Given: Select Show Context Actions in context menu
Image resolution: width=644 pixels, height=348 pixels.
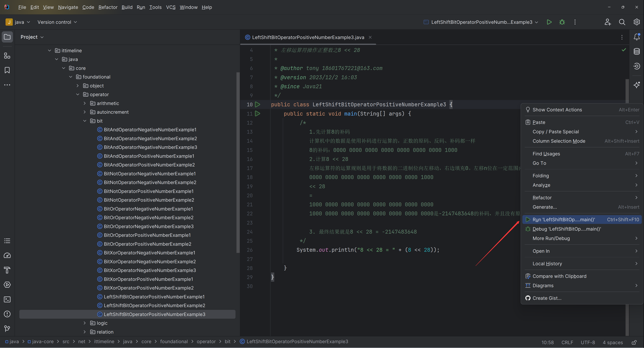Looking at the screenshot, I should (x=582, y=110).
